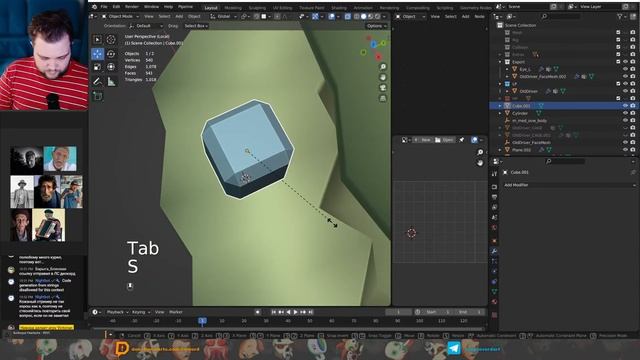
Task: Open the Global transform orientation dropdown
Action: point(223,16)
